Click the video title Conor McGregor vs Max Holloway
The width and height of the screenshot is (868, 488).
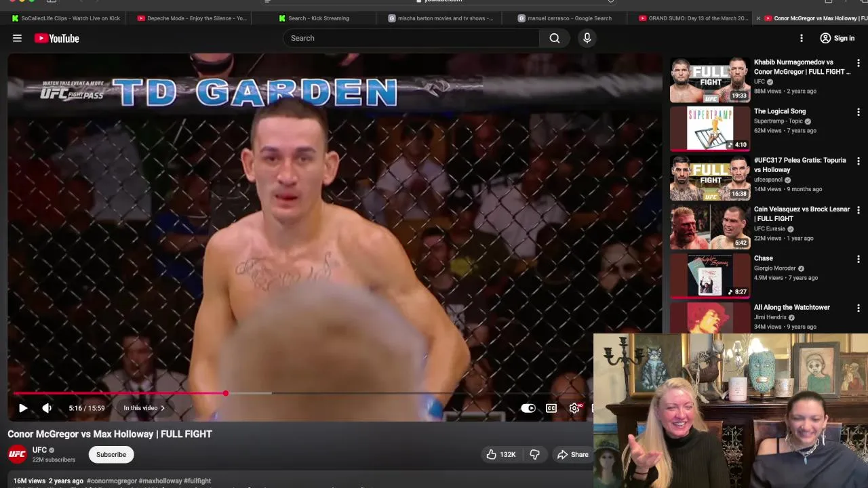110,434
